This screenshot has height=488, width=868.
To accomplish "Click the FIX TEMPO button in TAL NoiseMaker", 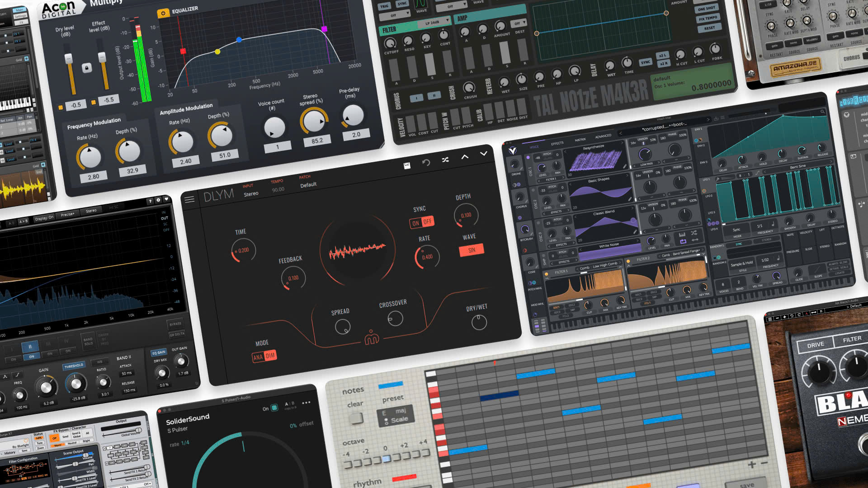I will 708,19.
